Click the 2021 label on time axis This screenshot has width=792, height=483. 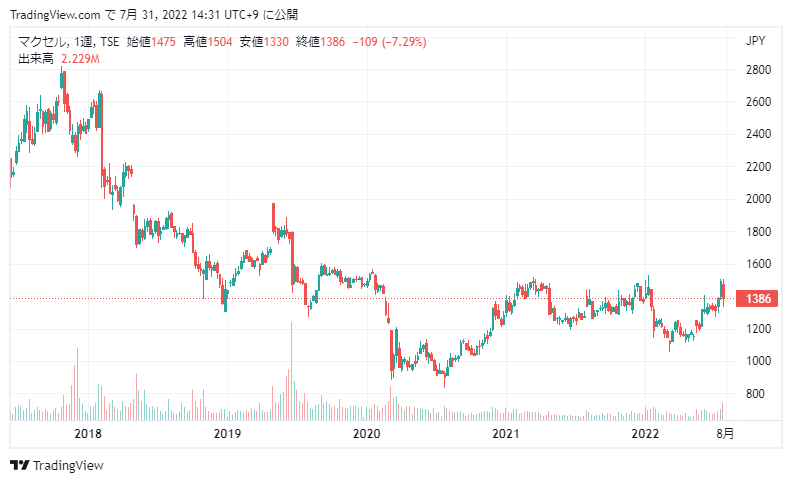506,433
